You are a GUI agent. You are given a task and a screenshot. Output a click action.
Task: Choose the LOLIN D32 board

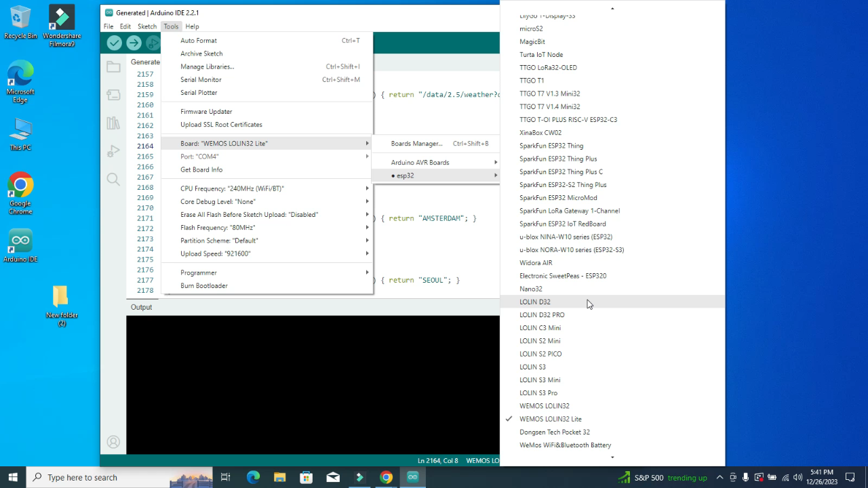click(x=612, y=302)
